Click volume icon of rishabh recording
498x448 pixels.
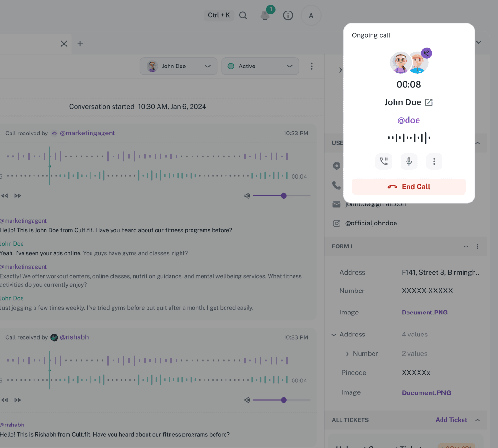247,400
